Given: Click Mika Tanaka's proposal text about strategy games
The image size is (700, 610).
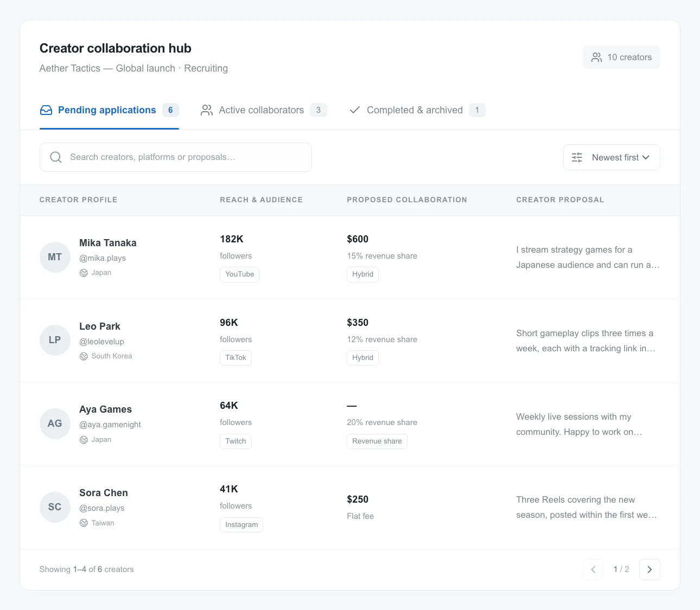Looking at the screenshot, I should click(x=588, y=258).
